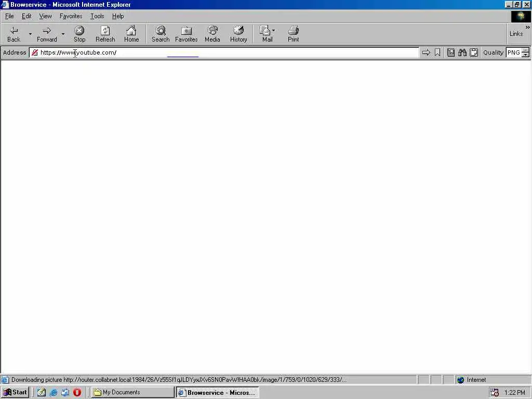Image resolution: width=532 pixels, height=399 pixels.
Task: Select the Browservice taskbar button
Action: pos(218,393)
